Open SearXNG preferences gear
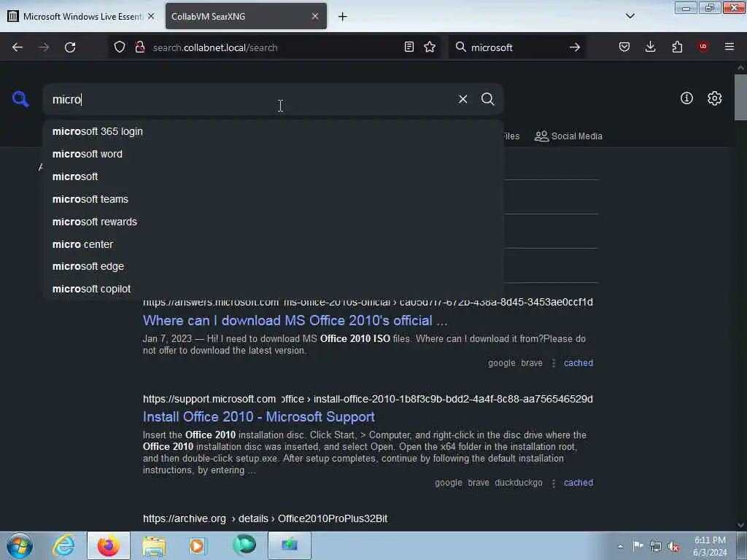The image size is (747, 560). (715, 98)
